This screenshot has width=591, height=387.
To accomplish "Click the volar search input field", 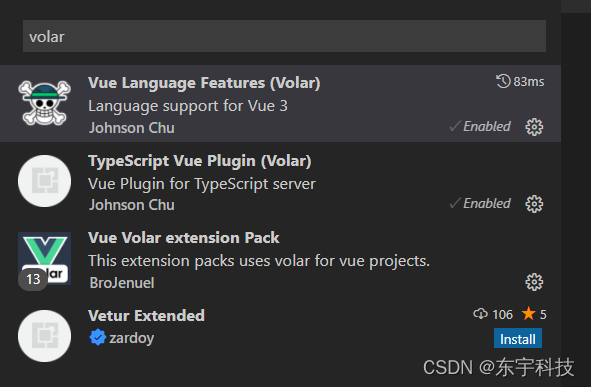I will click(284, 36).
